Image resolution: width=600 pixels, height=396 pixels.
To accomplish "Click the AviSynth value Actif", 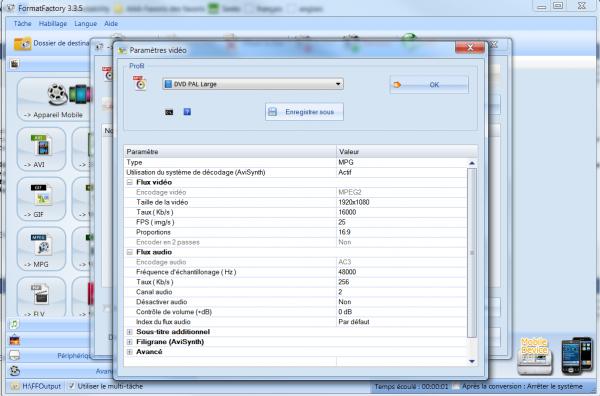I will point(345,173).
